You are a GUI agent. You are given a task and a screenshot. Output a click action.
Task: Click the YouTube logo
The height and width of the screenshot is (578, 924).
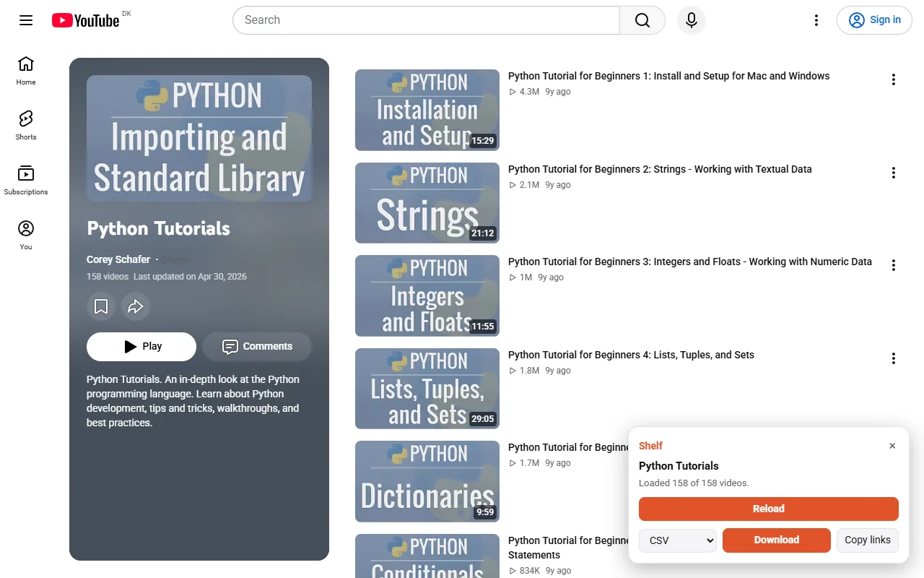85,20
